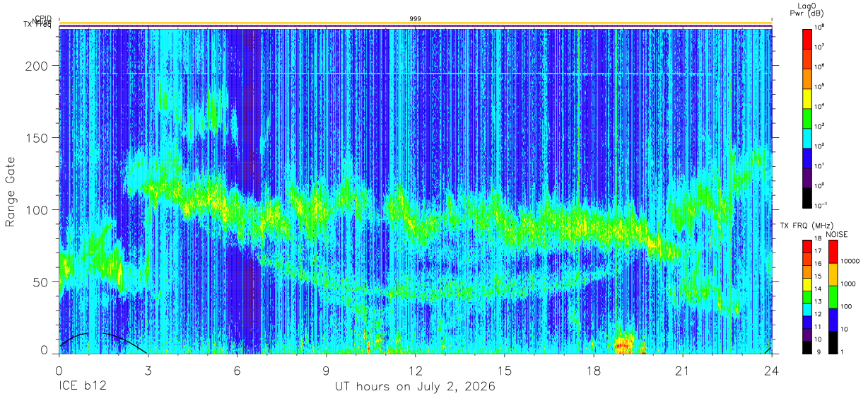Click the x-axis tick label '6'
This screenshot has width=868, height=401.
point(237,371)
